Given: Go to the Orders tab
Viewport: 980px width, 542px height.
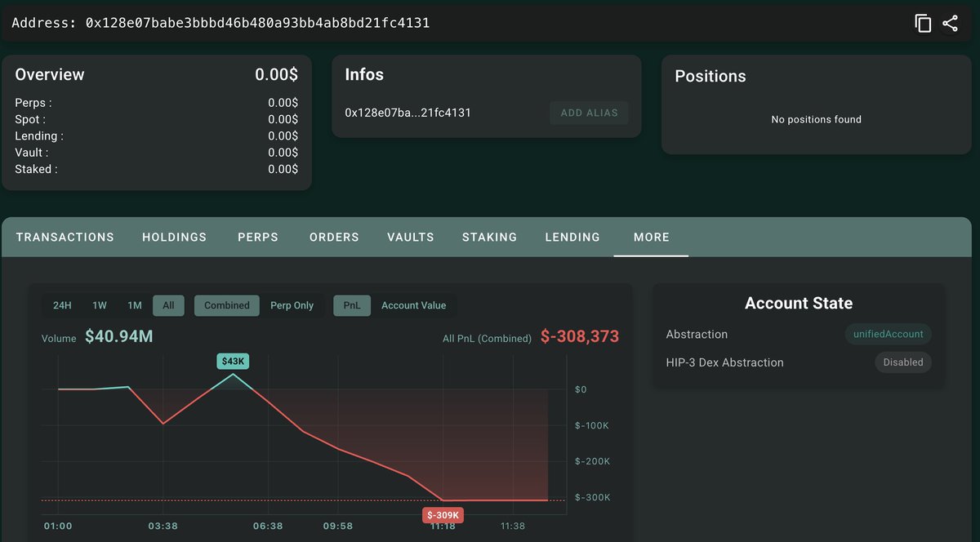Looking at the screenshot, I should pos(334,237).
